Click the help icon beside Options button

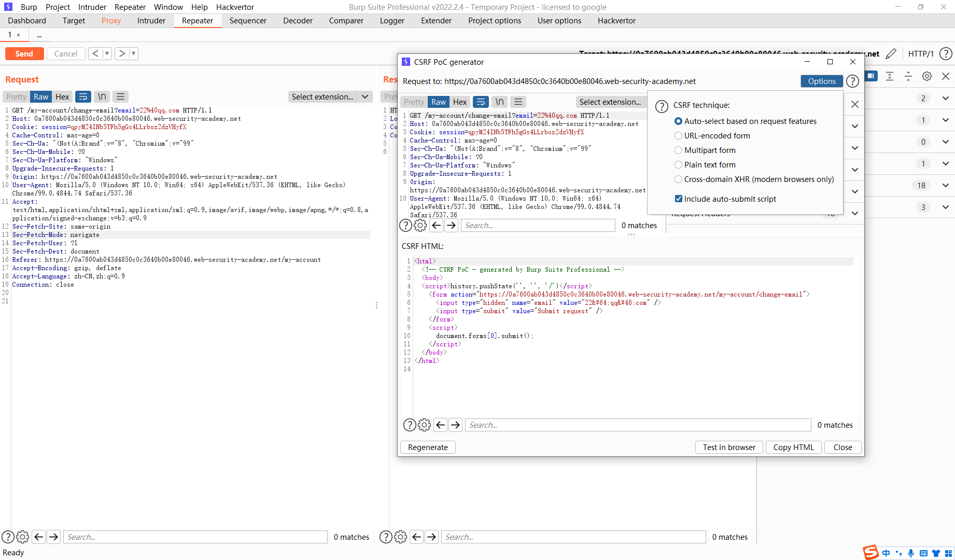tap(852, 81)
